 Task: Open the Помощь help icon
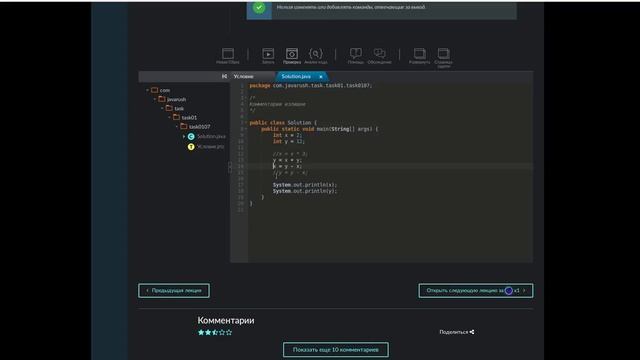[x=356, y=53]
